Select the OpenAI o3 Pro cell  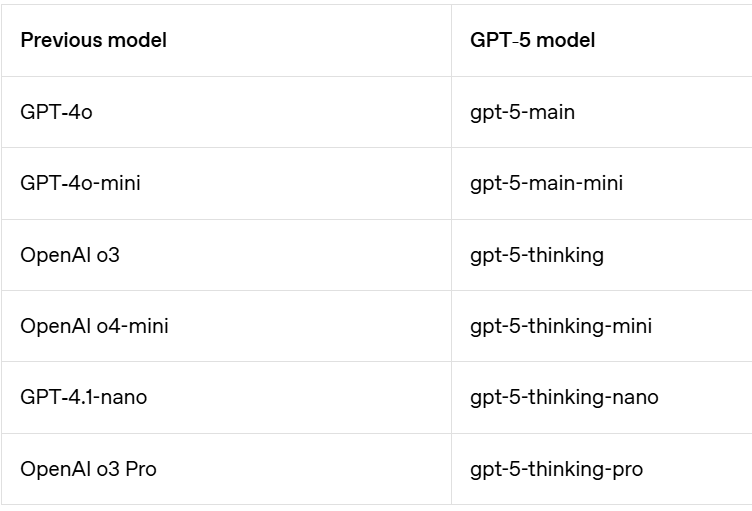pos(88,469)
